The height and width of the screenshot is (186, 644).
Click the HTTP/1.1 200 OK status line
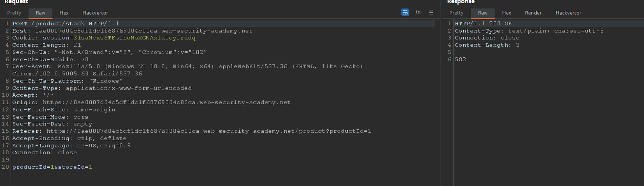[483, 23]
